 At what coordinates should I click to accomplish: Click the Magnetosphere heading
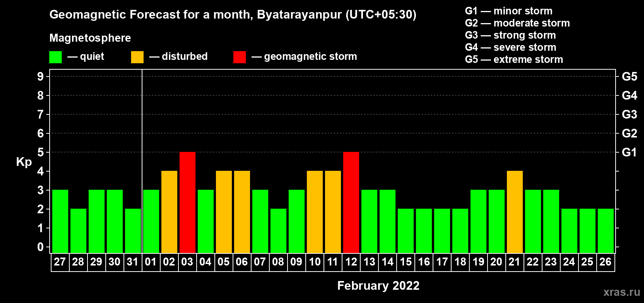click(x=90, y=38)
